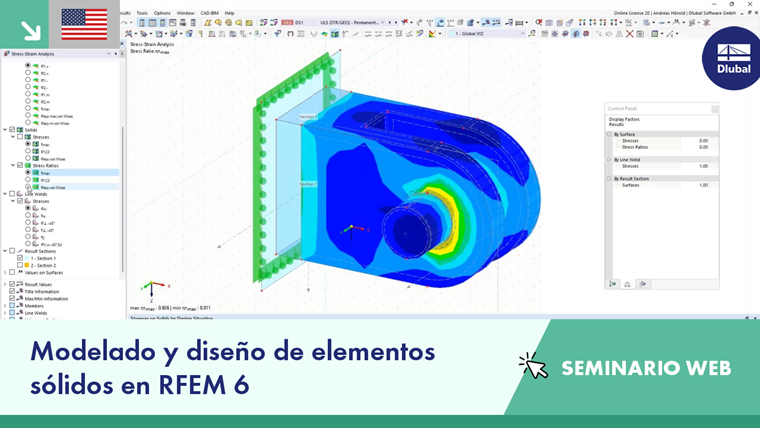Open the Options menu
The width and height of the screenshot is (760, 428).
coord(162,13)
